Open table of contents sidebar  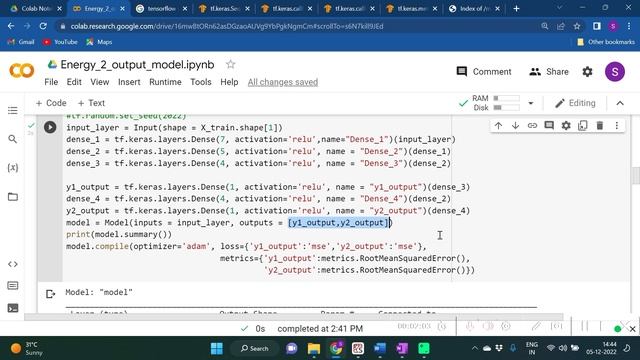pyautogui.click(x=13, y=111)
